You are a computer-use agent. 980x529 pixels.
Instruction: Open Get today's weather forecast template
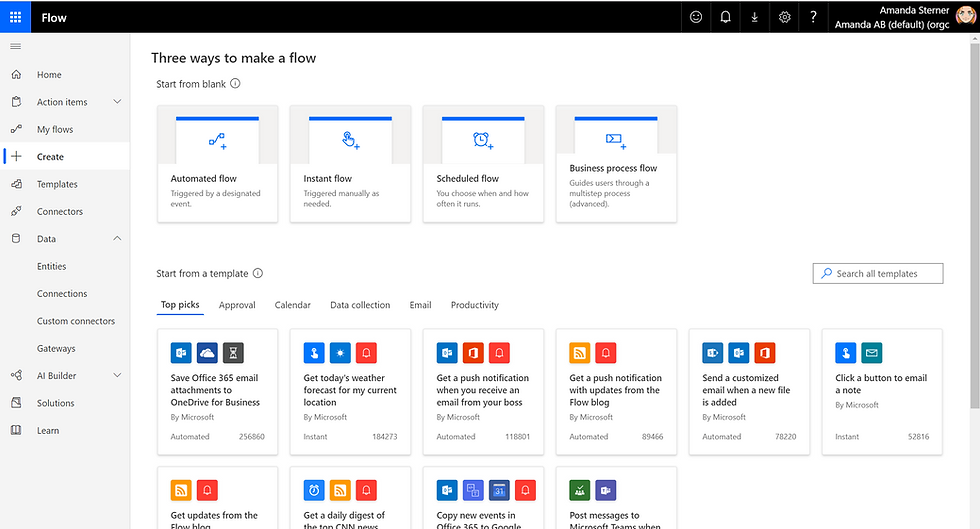tap(351, 391)
